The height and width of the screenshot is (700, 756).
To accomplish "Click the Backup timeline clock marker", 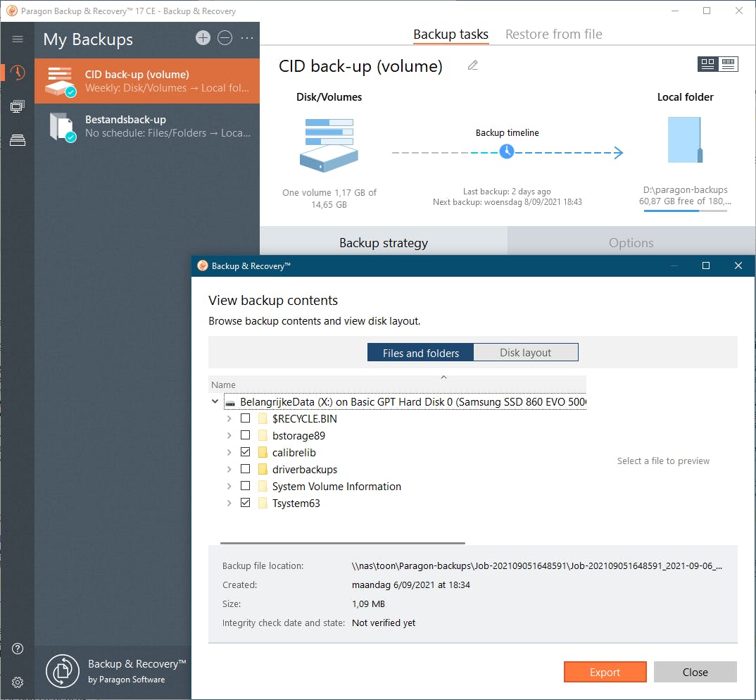I will pos(507,151).
